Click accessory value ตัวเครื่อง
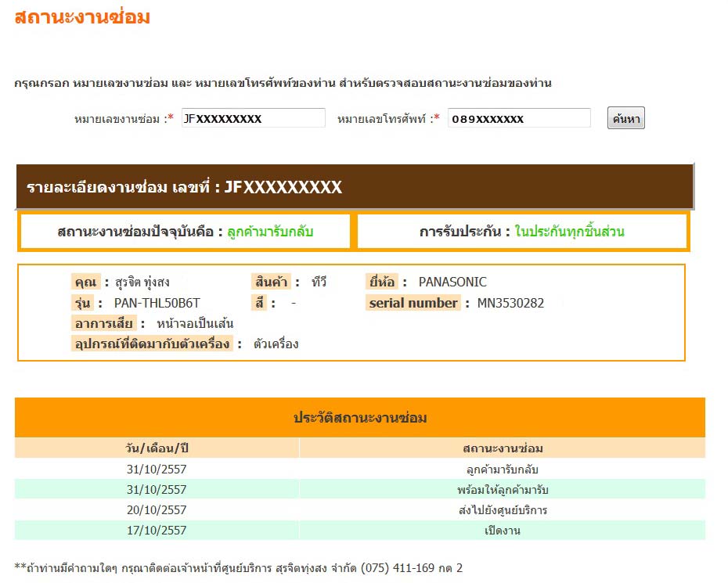 276,344
